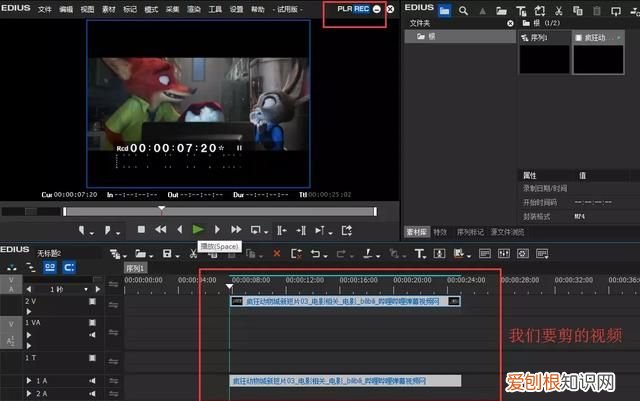Click the delete X icon in timeline toolbar
Image resolution: width=640 pixels, height=401 pixels.
pyautogui.click(x=277, y=254)
